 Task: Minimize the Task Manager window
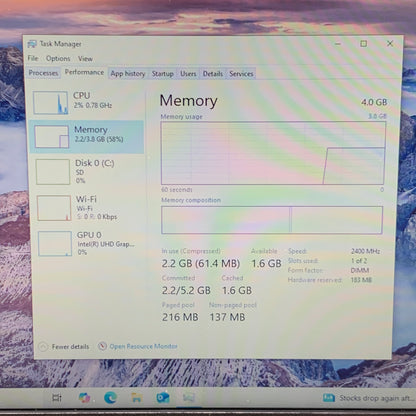(x=338, y=44)
